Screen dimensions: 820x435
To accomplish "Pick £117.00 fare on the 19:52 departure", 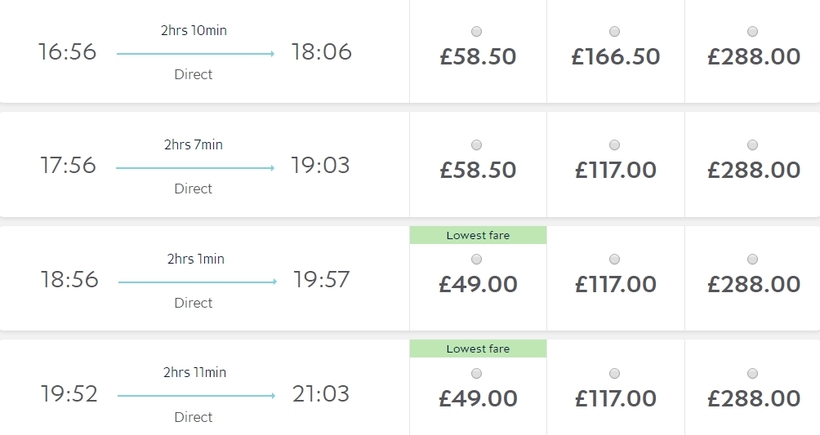I will click(614, 373).
